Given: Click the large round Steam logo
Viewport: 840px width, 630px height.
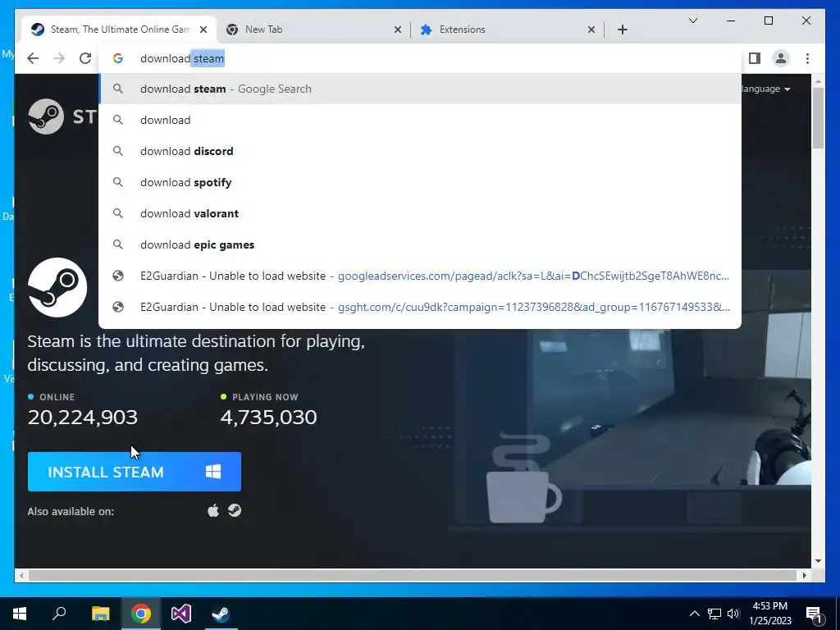Looking at the screenshot, I should tap(57, 287).
